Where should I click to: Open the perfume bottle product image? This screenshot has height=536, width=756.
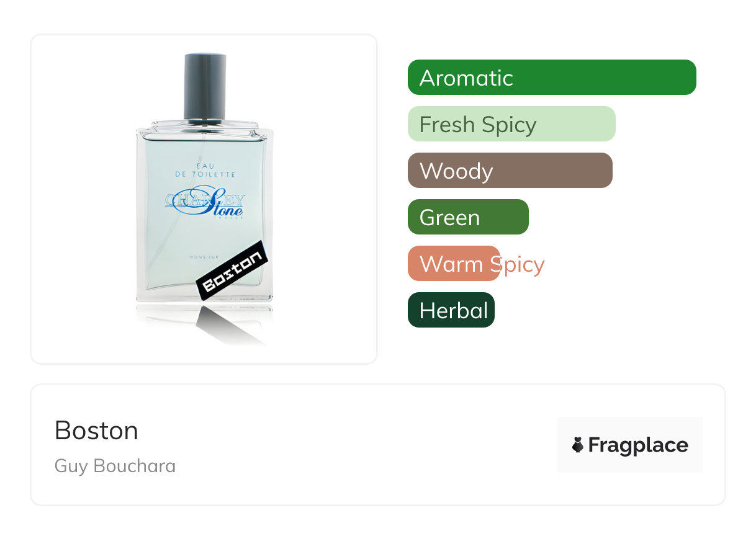point(204,199)
